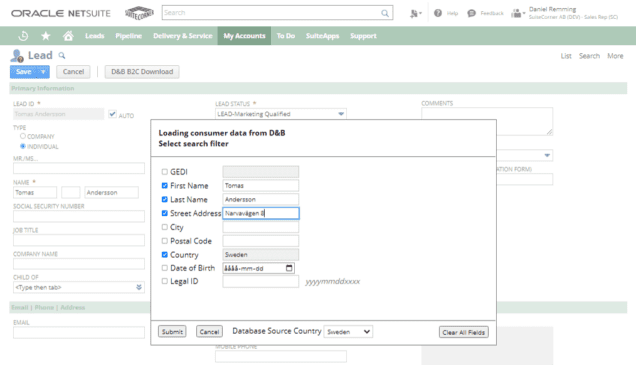This screenshot has height=365, width=636.
Task: Open the Search link at top right
Action: [589, 56]
